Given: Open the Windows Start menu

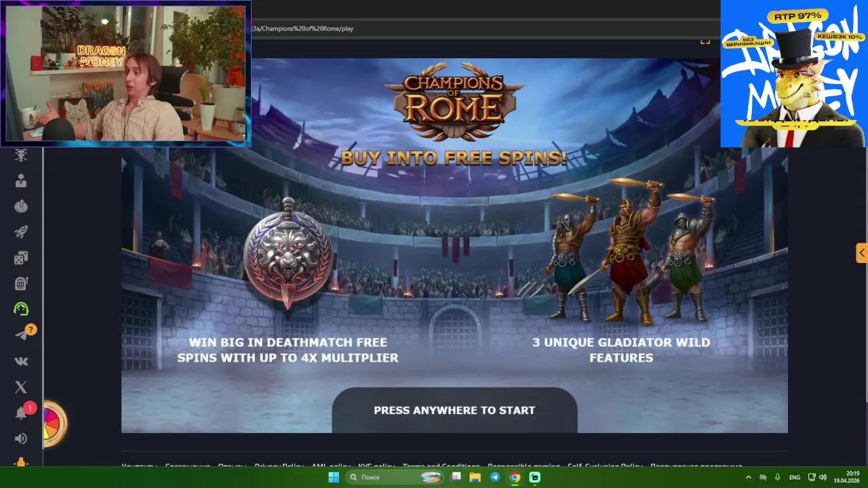Looking at the screenshot, I should 334,477.
